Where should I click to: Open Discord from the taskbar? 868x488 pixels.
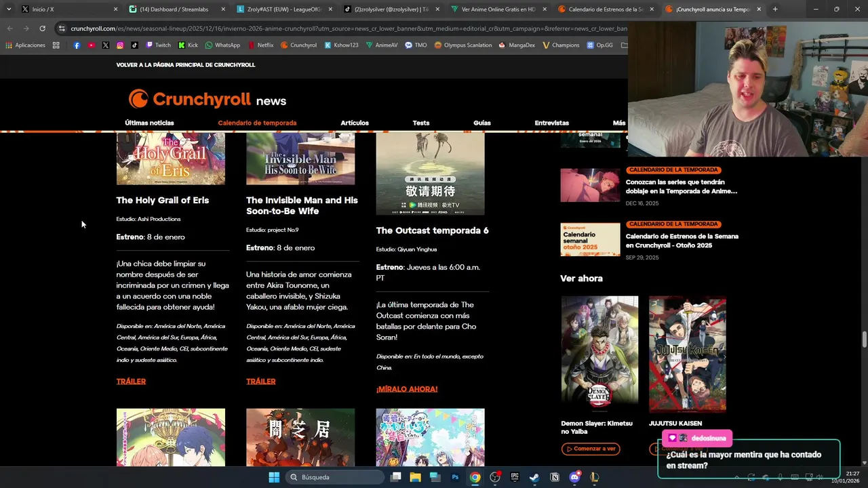574,477
